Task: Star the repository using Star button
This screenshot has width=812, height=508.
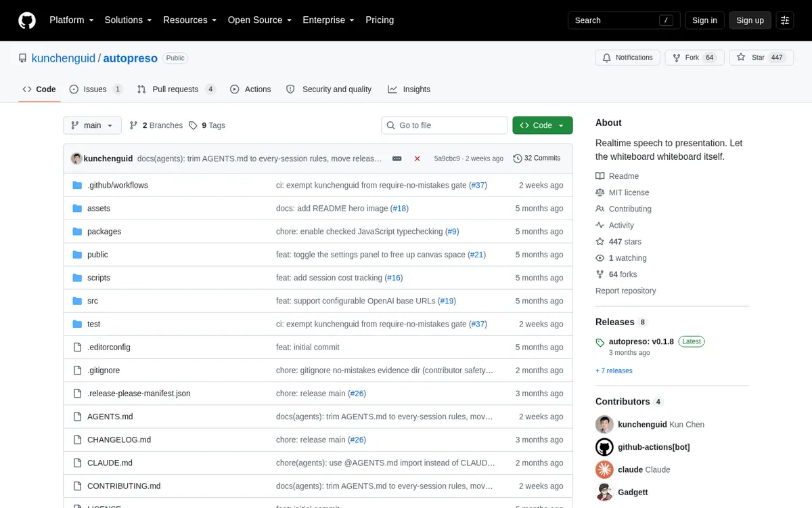Action: (761, 58)
